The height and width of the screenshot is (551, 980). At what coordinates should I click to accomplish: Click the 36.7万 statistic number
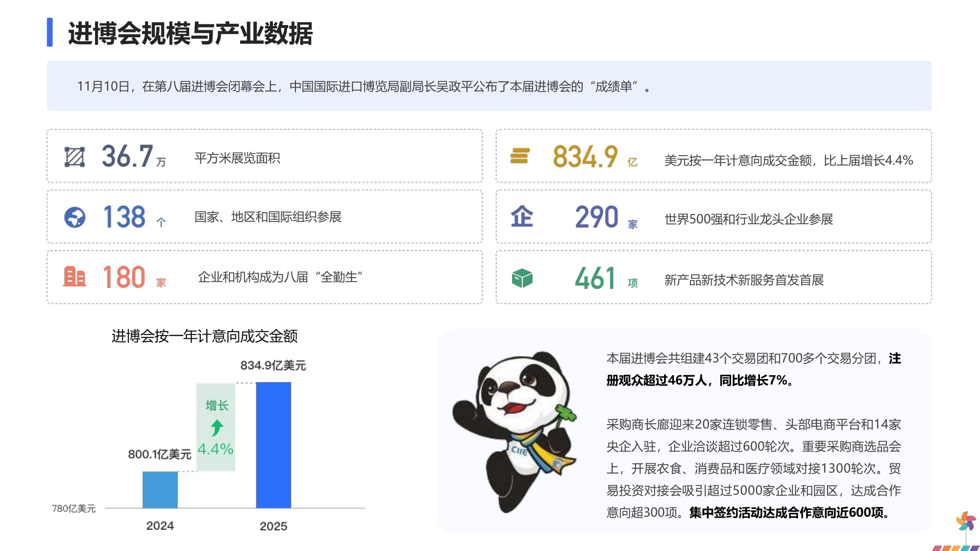pyautogui.click(x=127, y=157)
